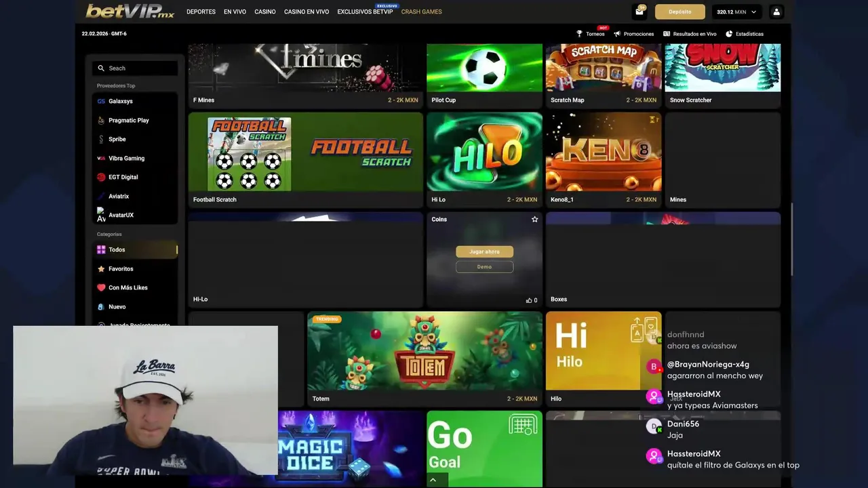Click the Promociones megaphone icon
868x488 pixels.
[x=617, y=34]
